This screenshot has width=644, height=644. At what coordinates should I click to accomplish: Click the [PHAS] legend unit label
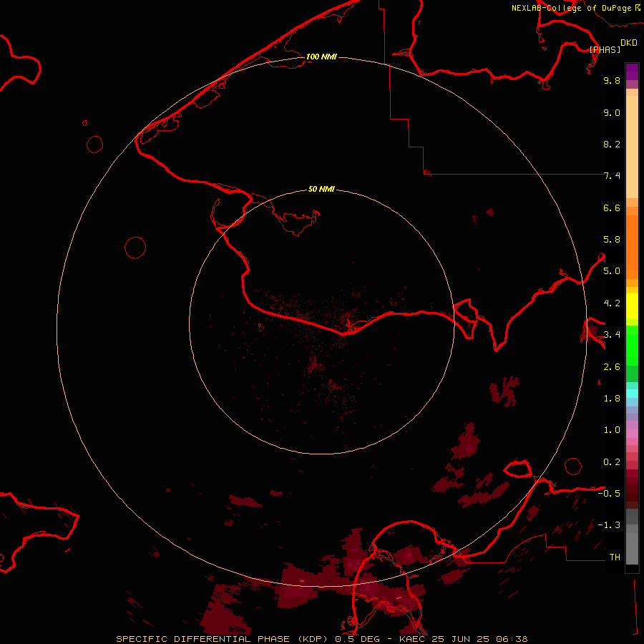pos(605,49)
